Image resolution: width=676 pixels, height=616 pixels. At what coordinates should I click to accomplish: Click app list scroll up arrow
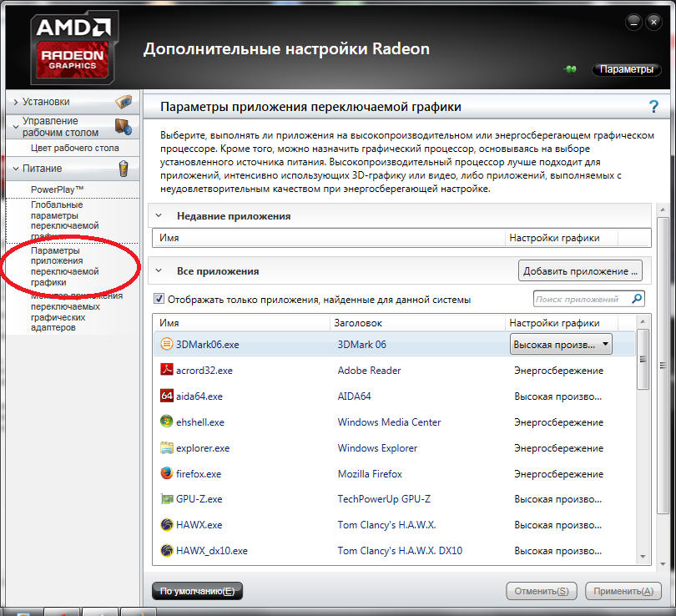(643, 321)
